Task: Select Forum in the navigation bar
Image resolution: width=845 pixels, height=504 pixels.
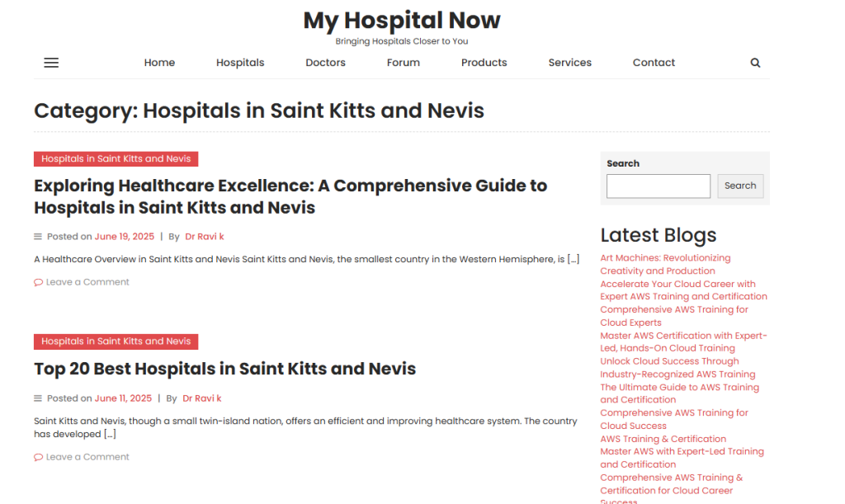Action: coord(404,63)
